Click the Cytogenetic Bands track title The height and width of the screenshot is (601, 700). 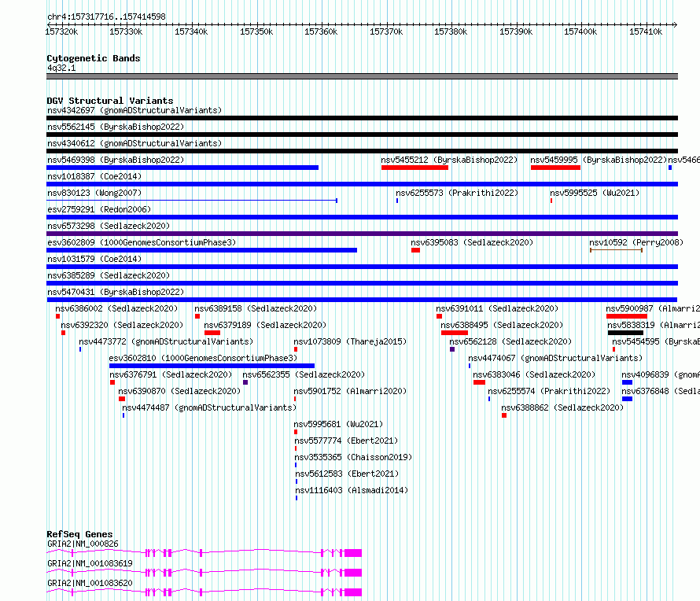[x=94, y=58]
